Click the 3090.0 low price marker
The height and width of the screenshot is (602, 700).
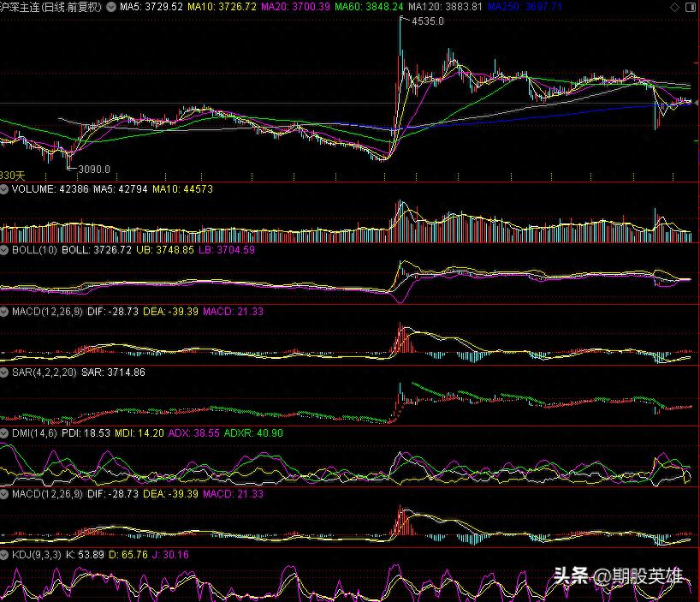pos(94,169)
